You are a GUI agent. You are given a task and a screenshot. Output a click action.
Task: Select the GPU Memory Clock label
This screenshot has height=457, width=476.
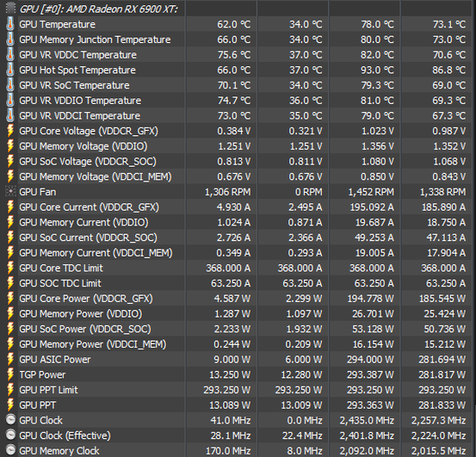(59, 451)
